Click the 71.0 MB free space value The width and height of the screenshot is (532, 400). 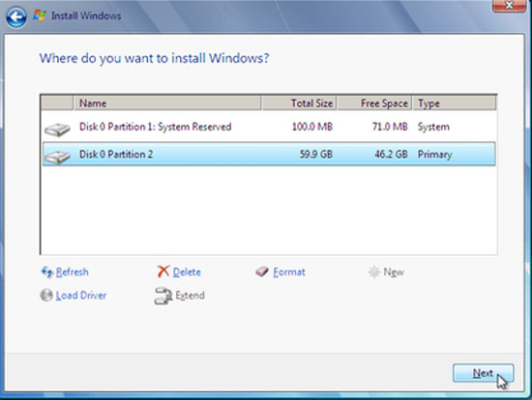pyautogui.click(x=390, y=127)
